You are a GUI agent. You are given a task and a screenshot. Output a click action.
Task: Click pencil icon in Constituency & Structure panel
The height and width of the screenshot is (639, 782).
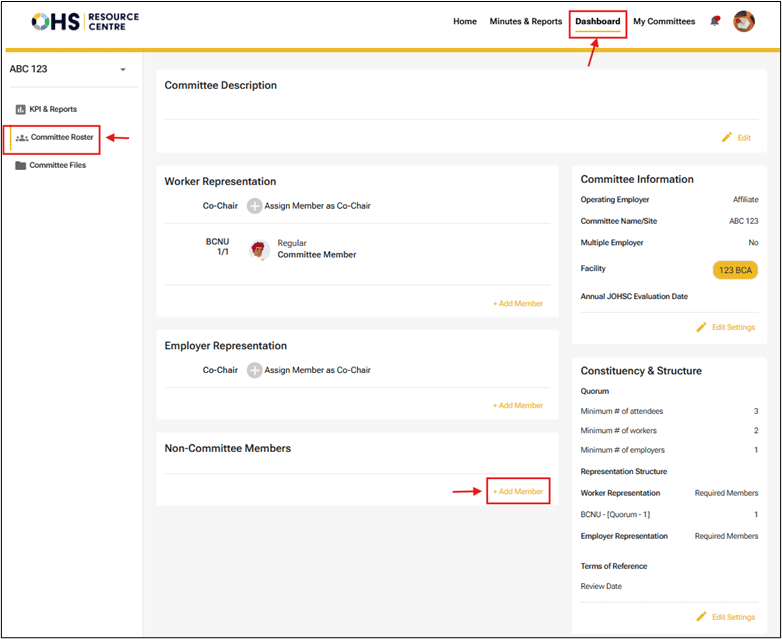tap(701, 617)
